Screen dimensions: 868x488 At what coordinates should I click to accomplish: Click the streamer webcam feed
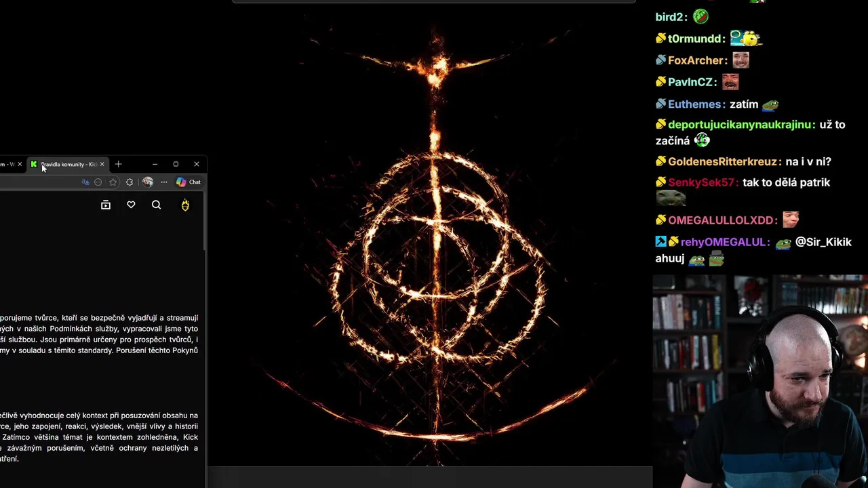(x=760, y=381)
